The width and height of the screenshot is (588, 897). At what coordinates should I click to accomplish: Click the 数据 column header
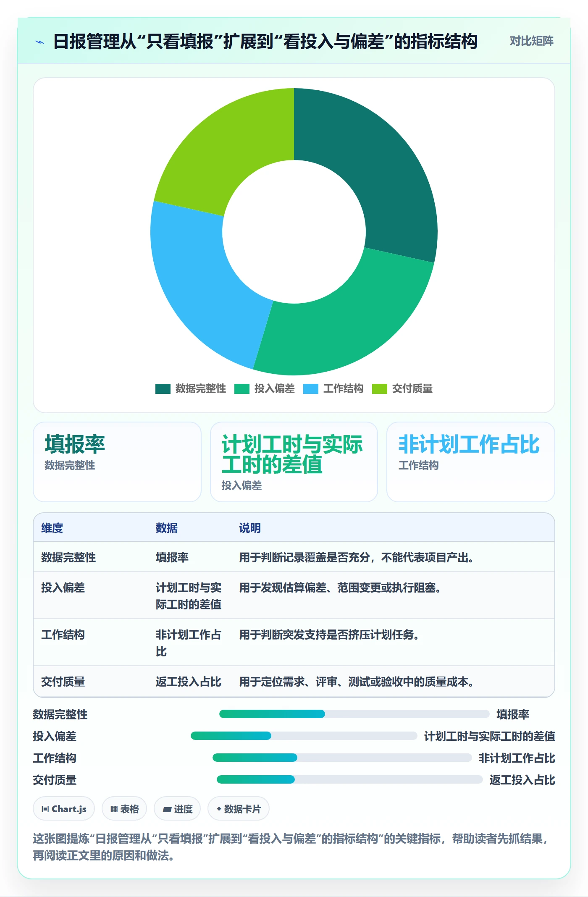pos(167,528)
